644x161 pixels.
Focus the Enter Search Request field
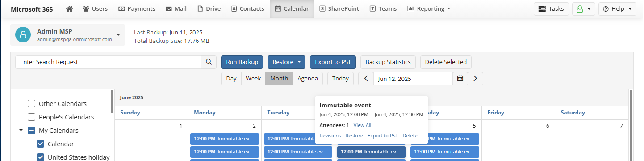click(108, 62)
